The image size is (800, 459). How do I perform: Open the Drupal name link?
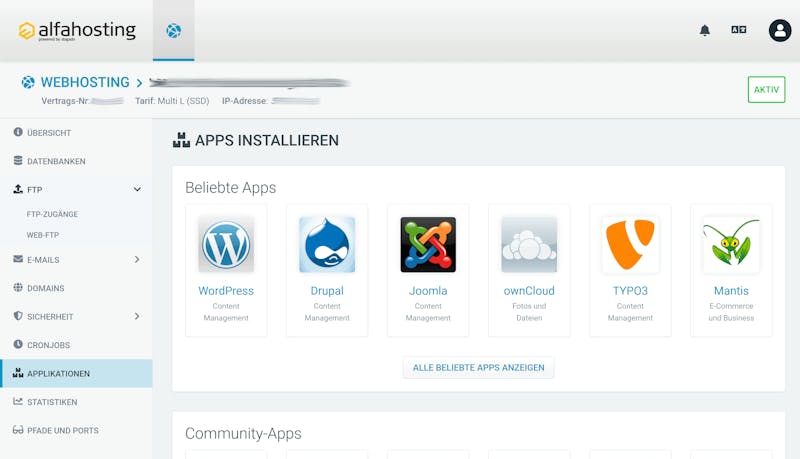pyautogui.click(x=327, y=291)
